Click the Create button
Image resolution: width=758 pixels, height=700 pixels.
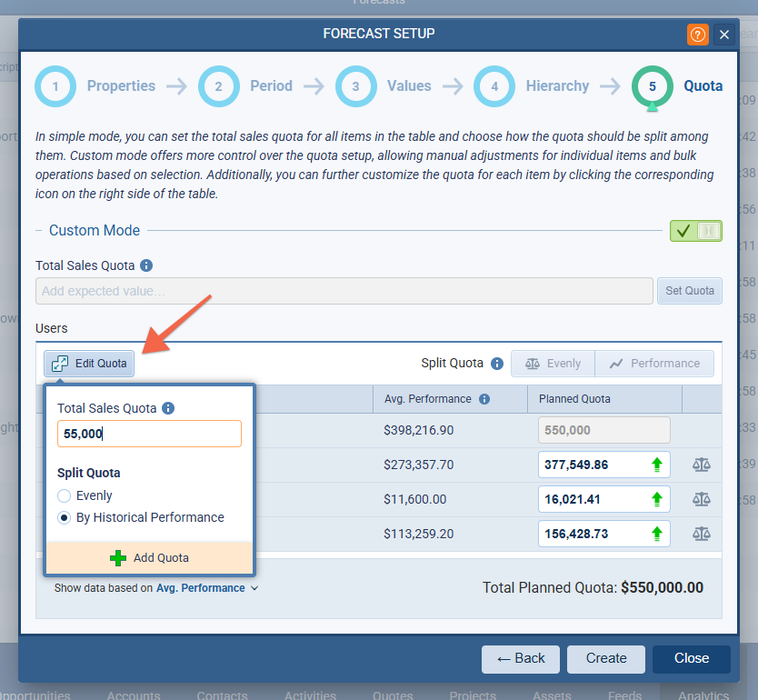pos(606,658)
